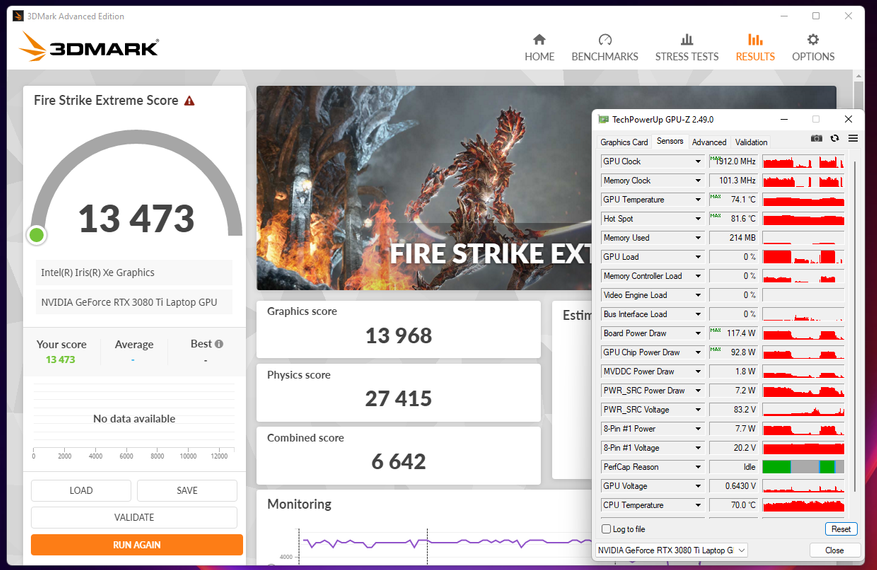Expand the GPU Voltage sensor dropdown
The width and height of the screenshot is (877, 570).
(x=698, y=486)
